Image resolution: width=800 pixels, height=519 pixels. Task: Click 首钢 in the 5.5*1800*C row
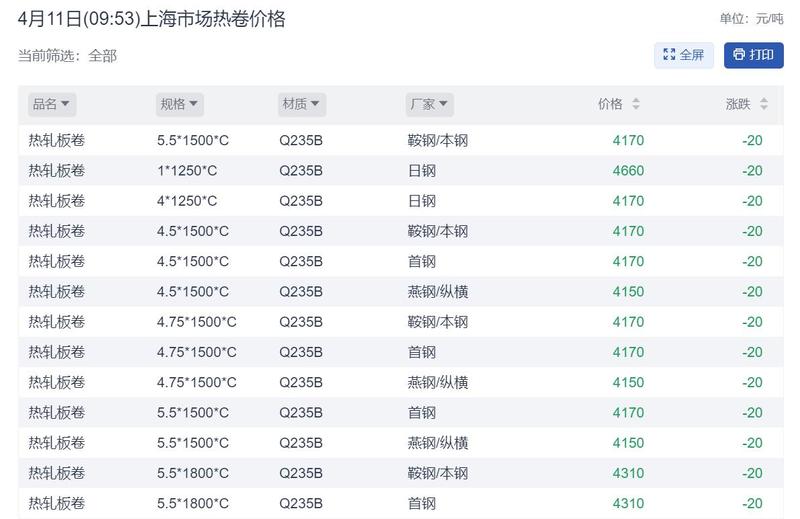pyautogui.click(x=421, y=503)
